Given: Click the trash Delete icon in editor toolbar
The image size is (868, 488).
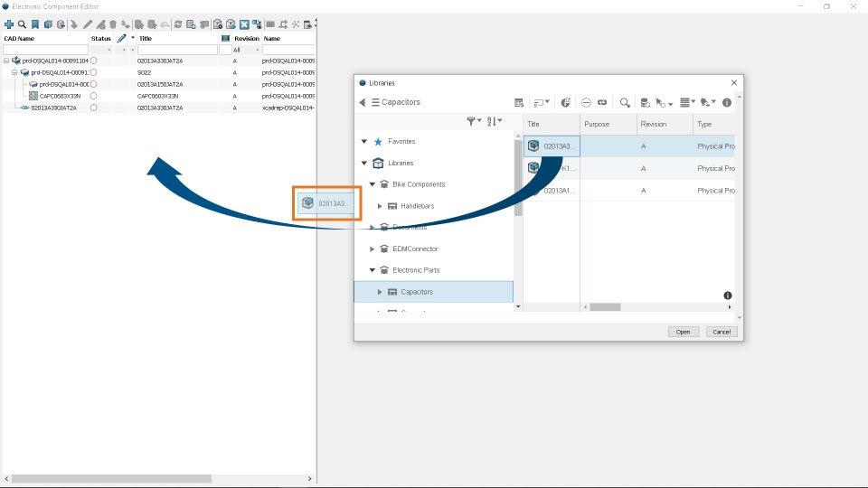Looking at the screenshot, I should click(x=113, y=24).
